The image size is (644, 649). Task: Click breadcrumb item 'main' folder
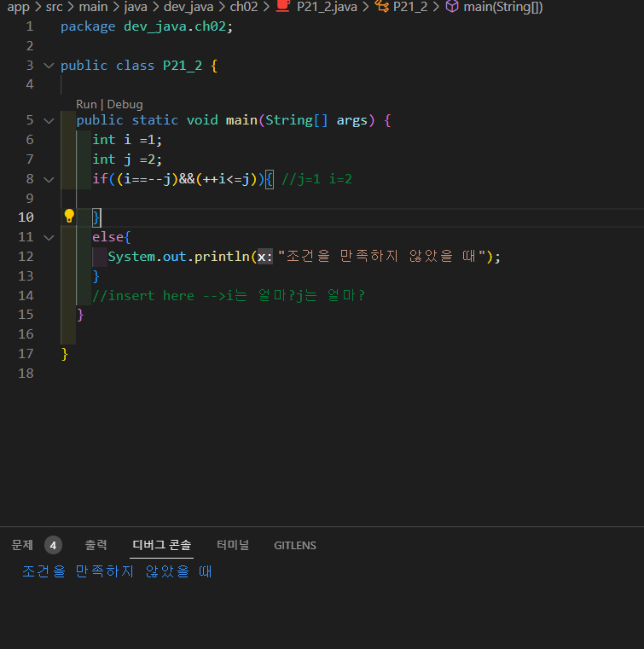(x=93, y=7)
